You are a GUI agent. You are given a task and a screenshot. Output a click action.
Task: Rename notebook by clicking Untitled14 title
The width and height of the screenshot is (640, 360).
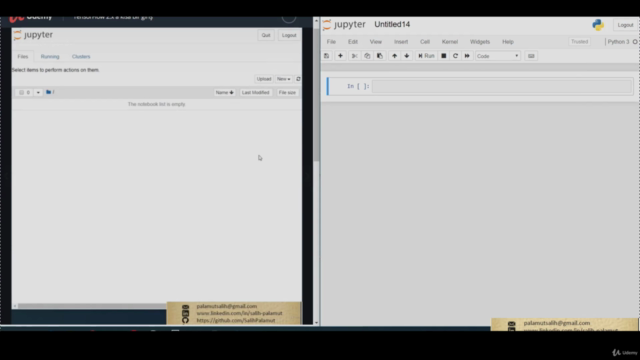(392, 24)
